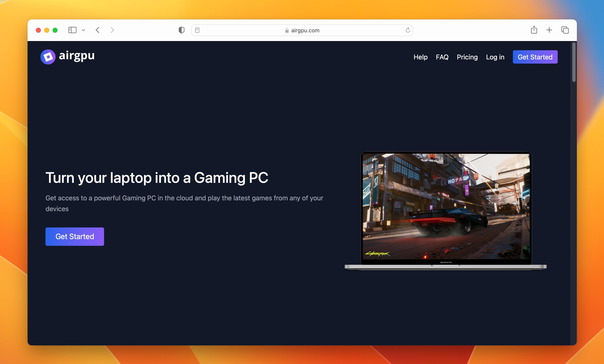The height and width of the screenshot is (364, 604).
Task: Click the "Get access to a powerful Gaming PC" paragraph
Action: [x=184, y=203]
